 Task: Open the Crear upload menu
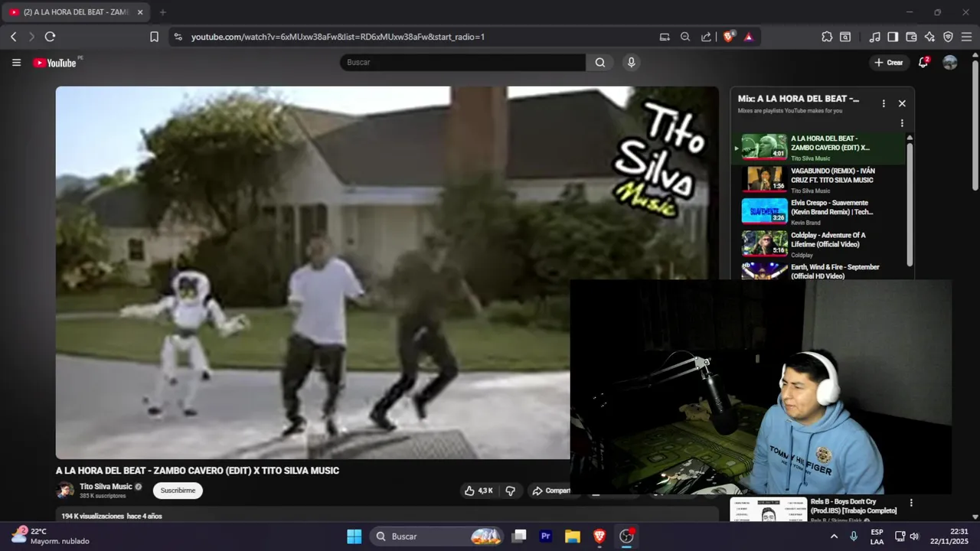[x=889, y=63]
